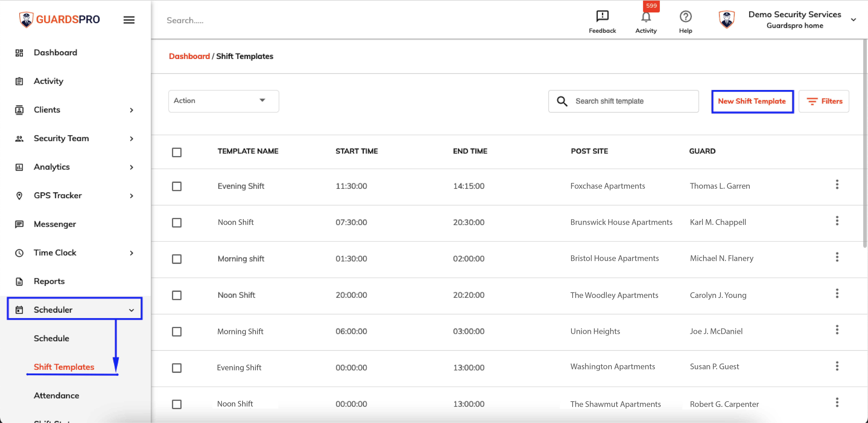This screenshot has height=423, width=868.
Task: Expand the Clients submenu chevron
Action: point(131,110)
